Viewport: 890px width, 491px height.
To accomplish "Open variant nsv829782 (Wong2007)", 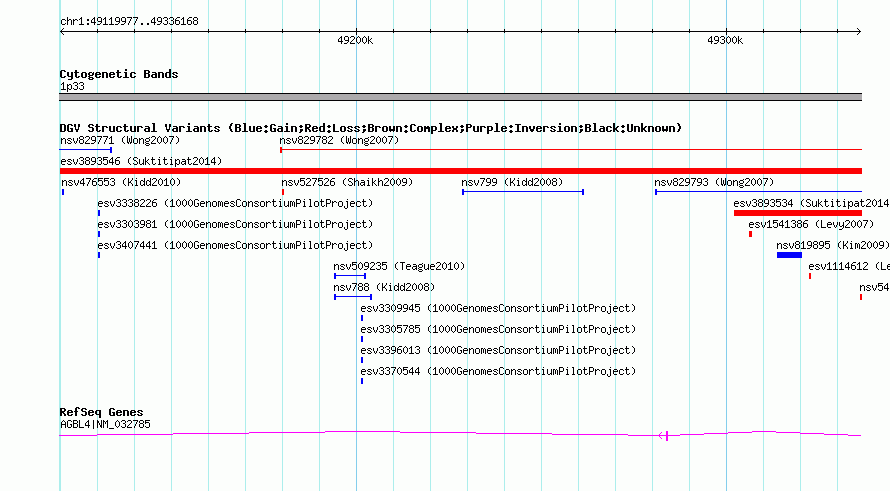I will point(339,140).
